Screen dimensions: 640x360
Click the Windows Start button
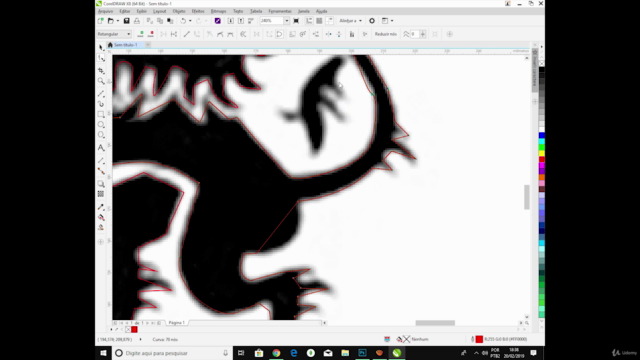point(103,353)
